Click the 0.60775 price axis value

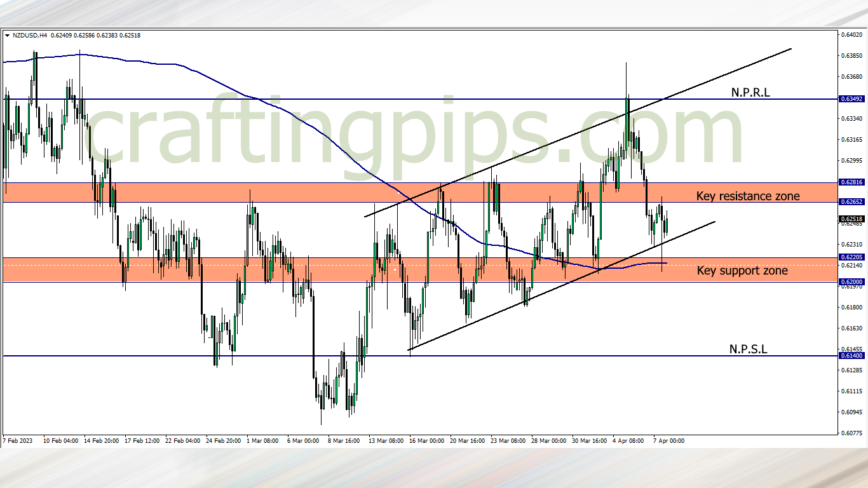(x=851, y=433)
